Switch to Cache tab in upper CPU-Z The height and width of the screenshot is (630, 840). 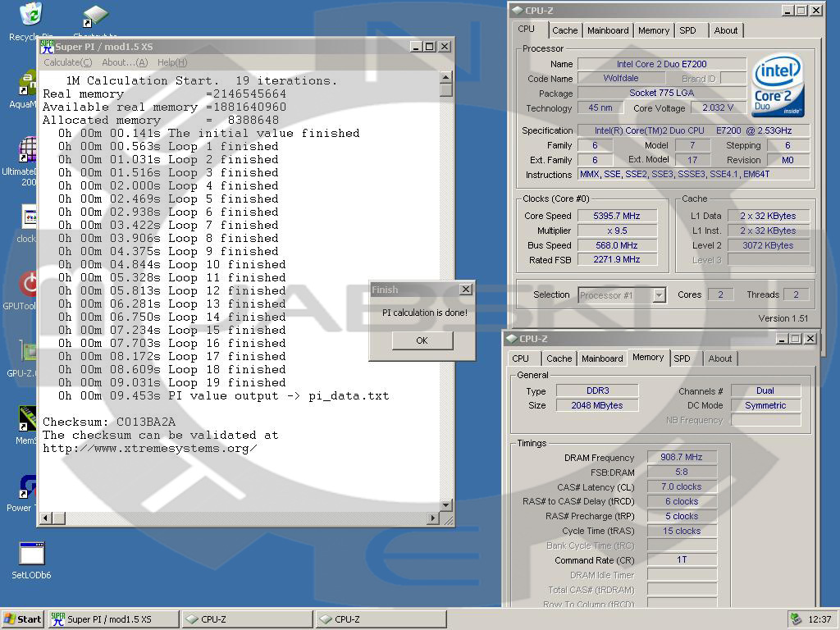(x=564, y=30)
